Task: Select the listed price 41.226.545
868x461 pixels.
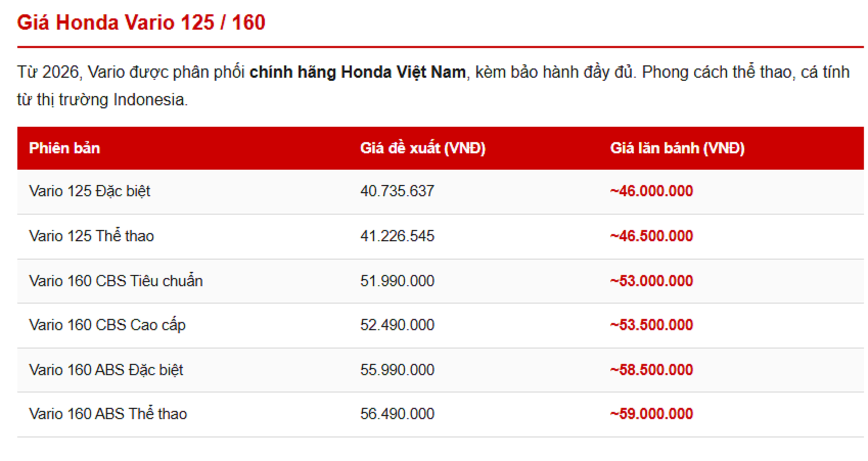Action: (397, 236)
